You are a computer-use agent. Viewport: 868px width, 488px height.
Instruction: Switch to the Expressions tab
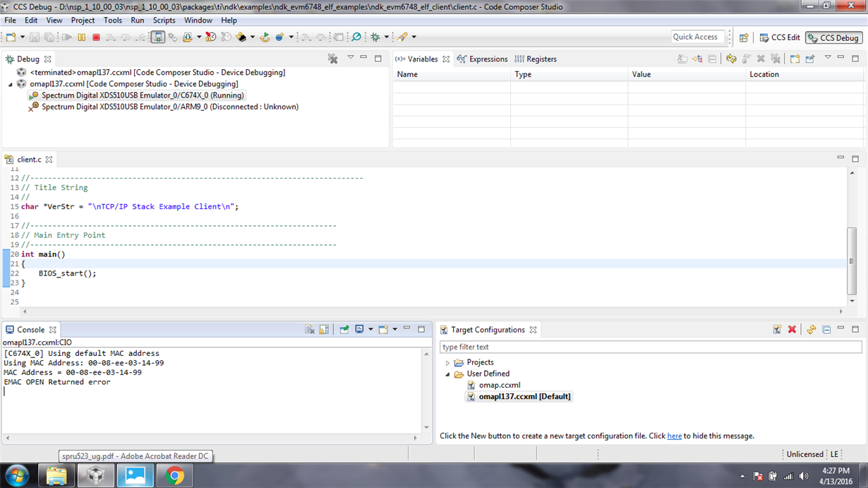(482, 59)
